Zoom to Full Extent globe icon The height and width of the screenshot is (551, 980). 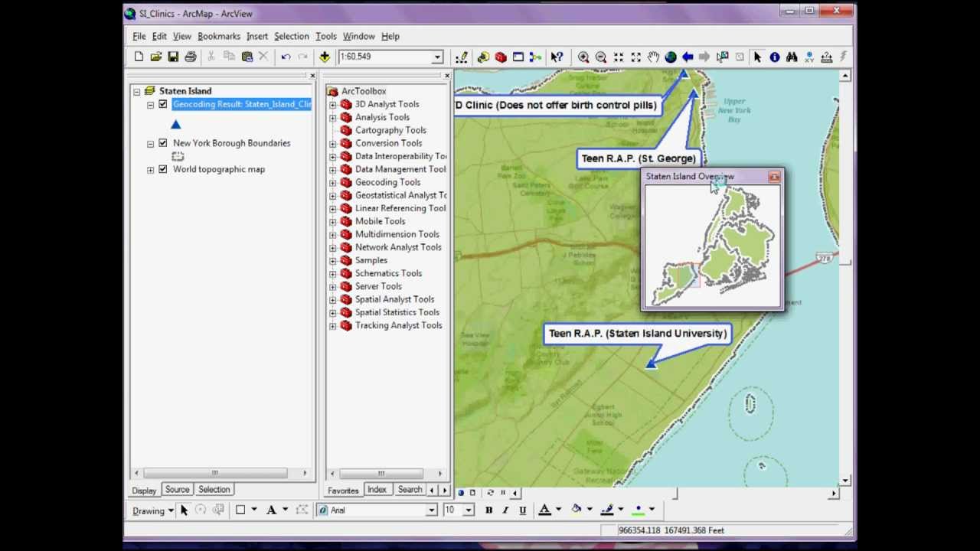(671, 57)
